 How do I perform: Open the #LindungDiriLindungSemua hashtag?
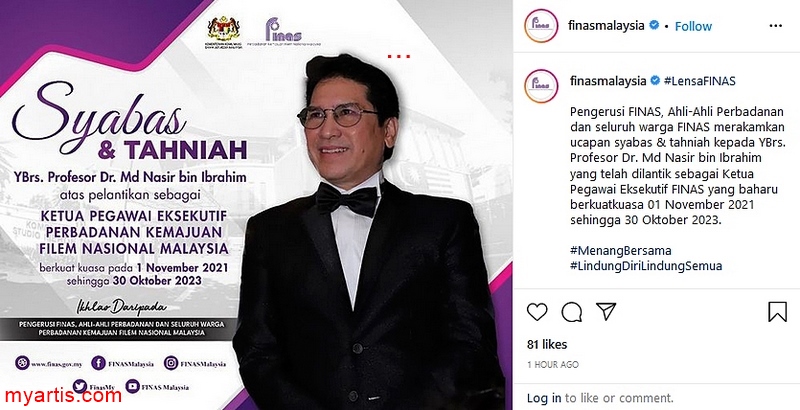646,266
